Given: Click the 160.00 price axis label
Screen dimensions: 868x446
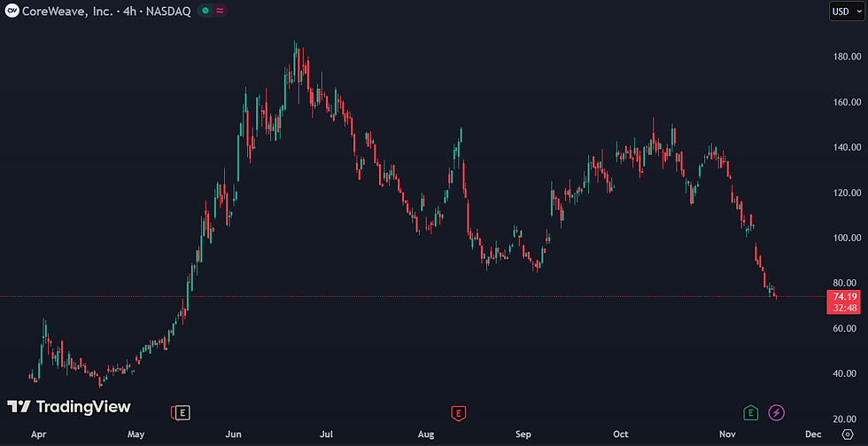Looking at the screenshot, I should tap(847, 102).
